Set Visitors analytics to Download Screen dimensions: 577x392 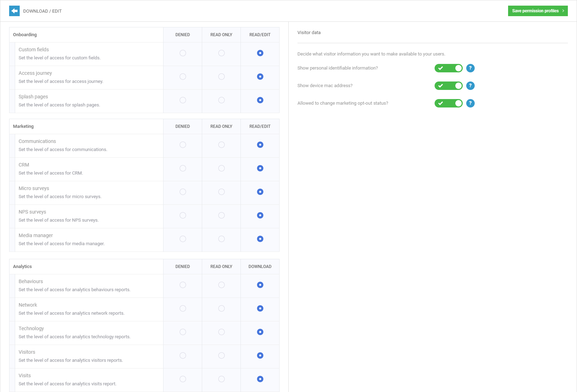pyautogui.click(x=260, y=355)
